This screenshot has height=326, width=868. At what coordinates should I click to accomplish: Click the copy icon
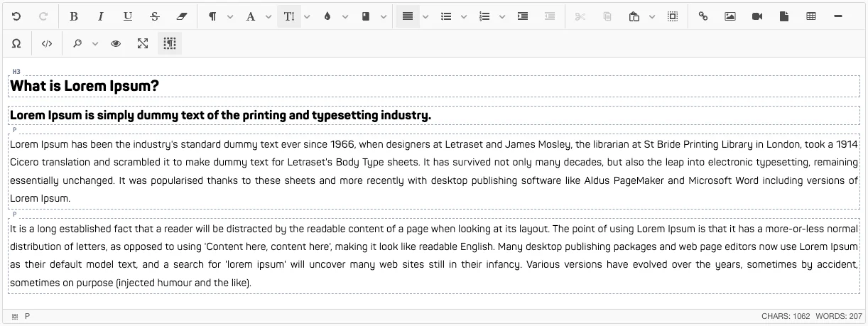[607, 16]
